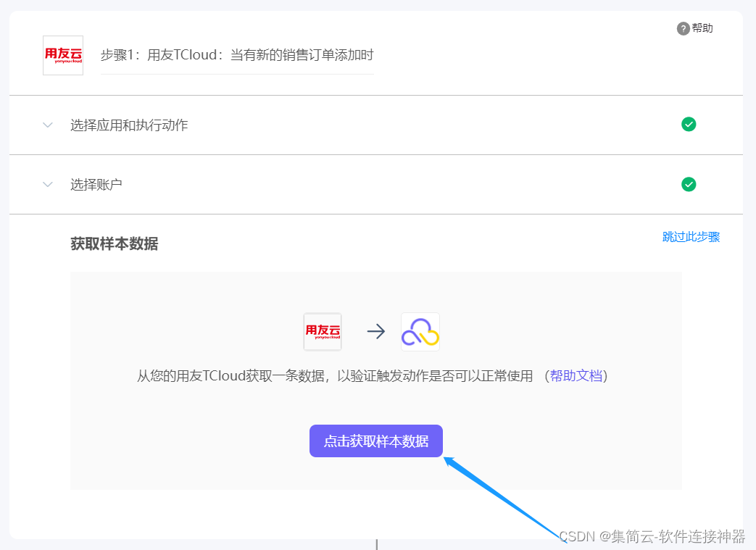Image resolution: width=756 pixels, height=550 pixels.
Task: Click the purple-yellow cloud connector logo
Action: (420, 332)
